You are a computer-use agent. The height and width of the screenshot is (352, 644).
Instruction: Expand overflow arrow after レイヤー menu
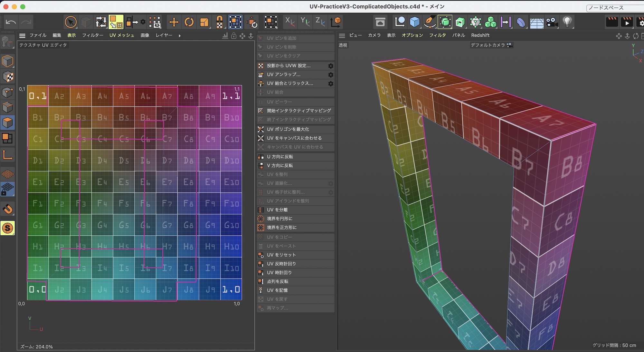coord(180,36)
